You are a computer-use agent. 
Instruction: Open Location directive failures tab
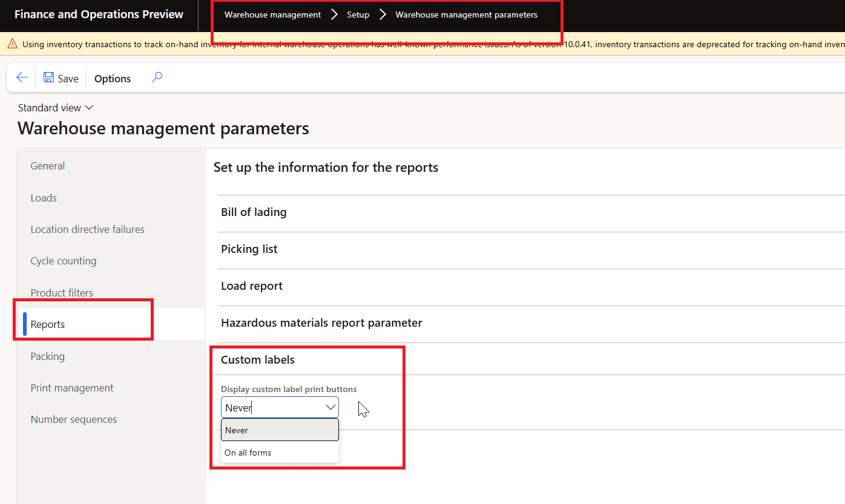tap(88, 229)
